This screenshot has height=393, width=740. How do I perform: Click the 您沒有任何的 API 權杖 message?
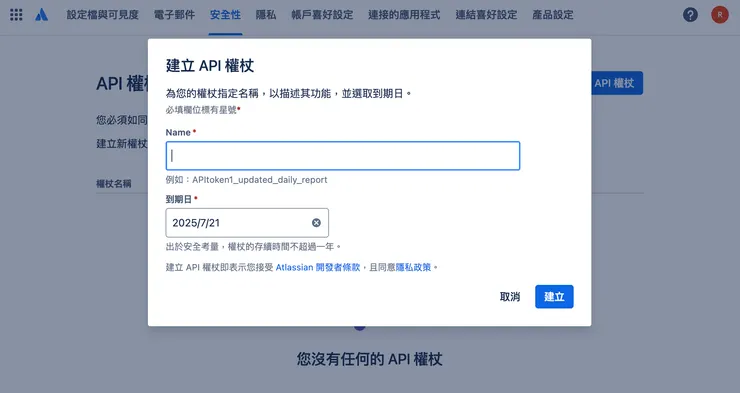pyautogui.click(x=370, y=359)
